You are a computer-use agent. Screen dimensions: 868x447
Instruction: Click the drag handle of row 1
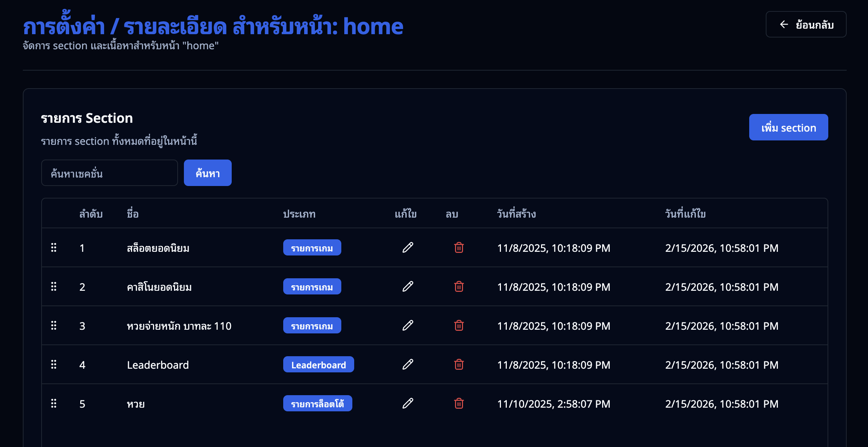(x=54, y=248)
